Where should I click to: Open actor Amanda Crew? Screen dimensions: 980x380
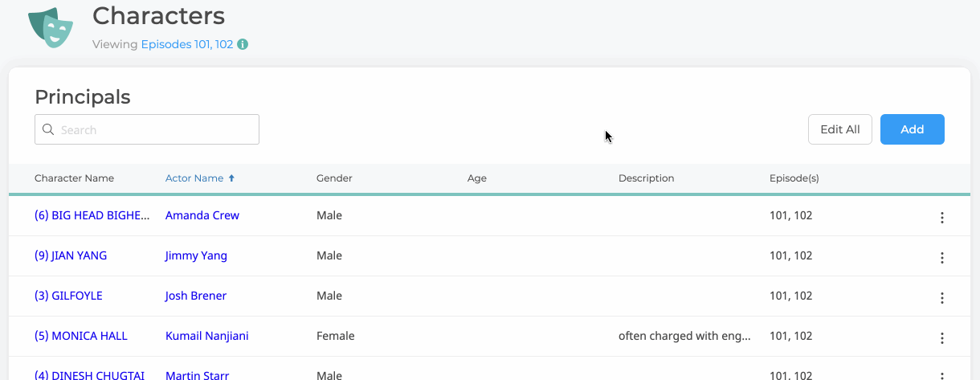click(202, 215)
